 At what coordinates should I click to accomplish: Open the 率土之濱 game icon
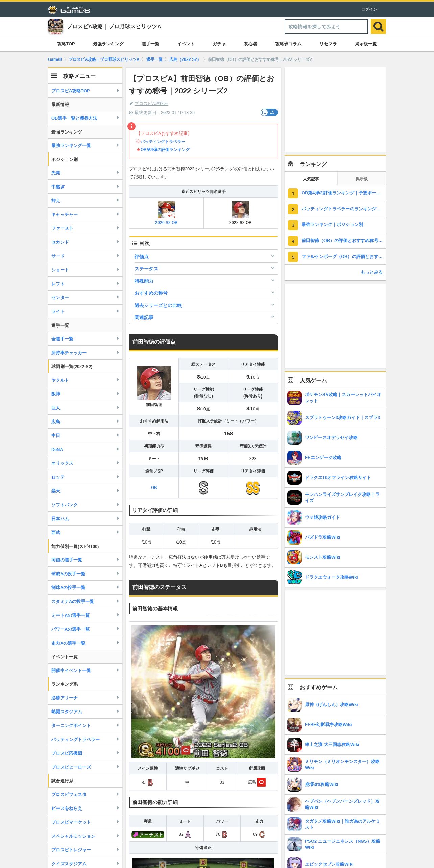tap(294, 745)
